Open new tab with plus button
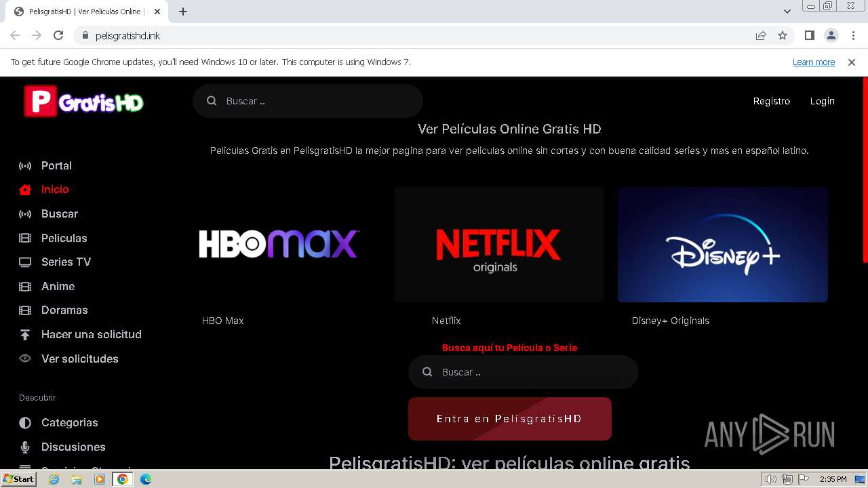This screenshot has height=488, width=868. click(183, 12)
